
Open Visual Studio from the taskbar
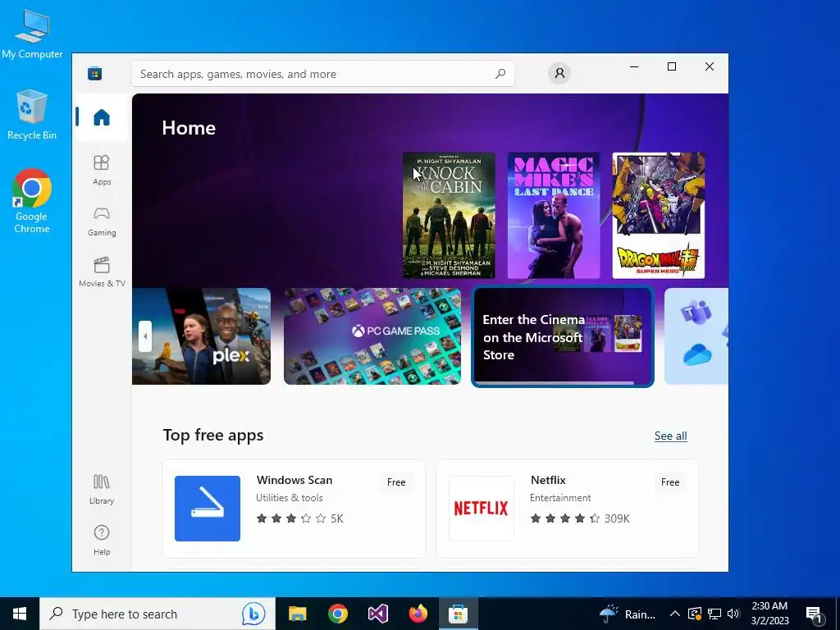click(377, 614)
